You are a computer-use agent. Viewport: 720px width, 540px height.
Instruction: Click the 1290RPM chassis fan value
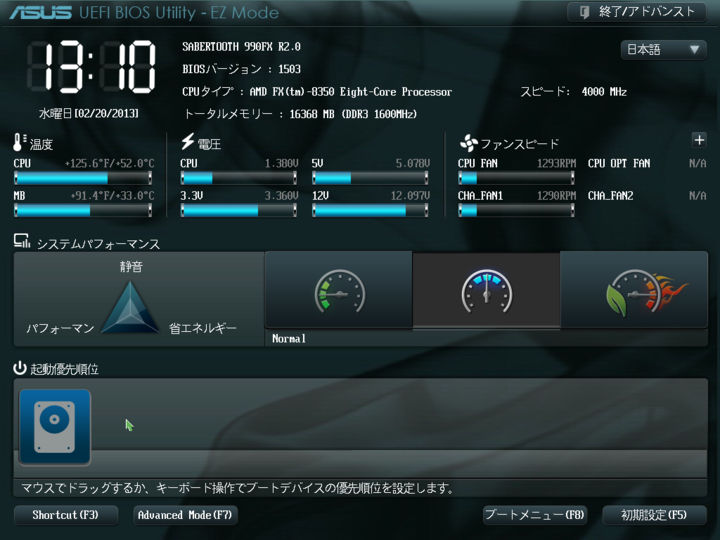click(x=557, y=196)
